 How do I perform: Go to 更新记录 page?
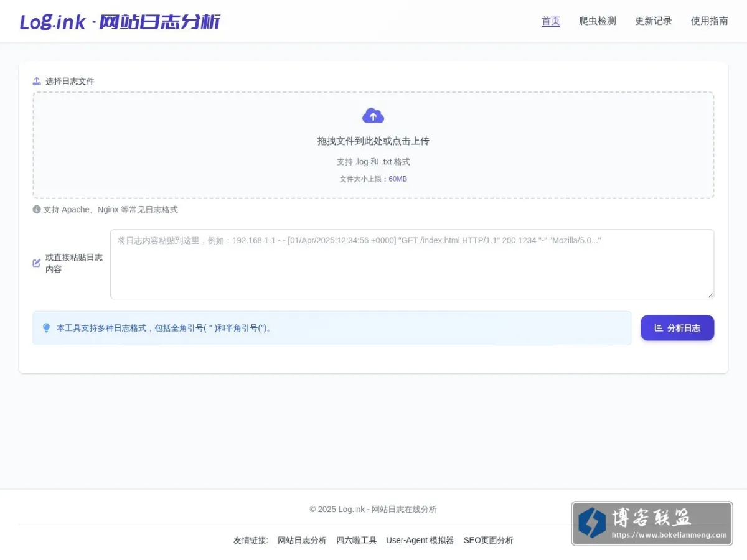654,21
